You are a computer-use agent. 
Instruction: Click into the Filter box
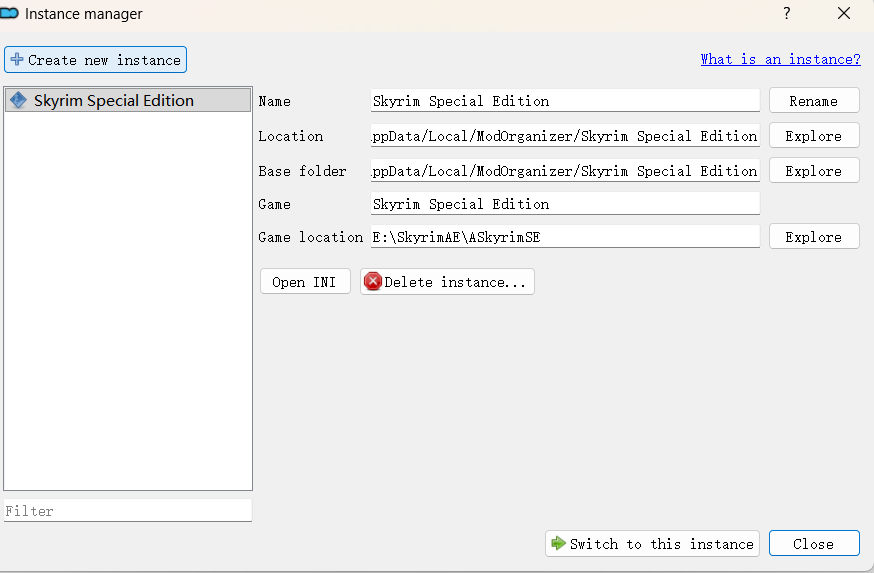[127, 511]
